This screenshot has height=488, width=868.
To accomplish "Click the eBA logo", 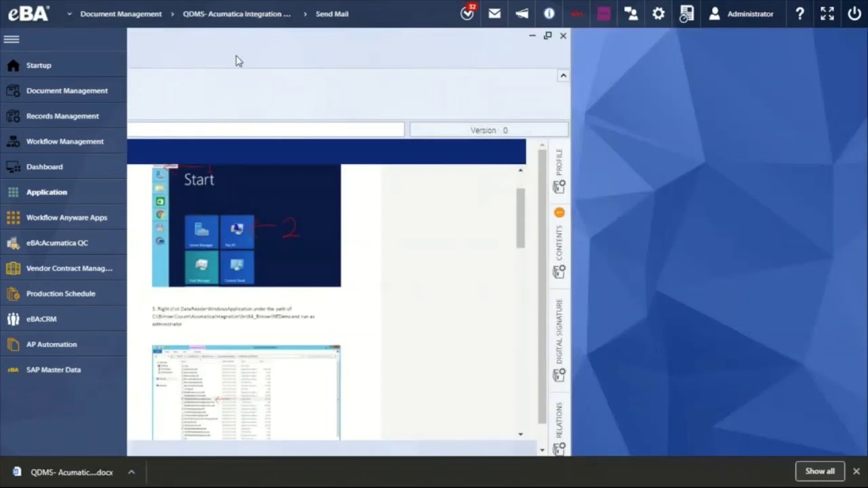I will [x=28, y=14].
